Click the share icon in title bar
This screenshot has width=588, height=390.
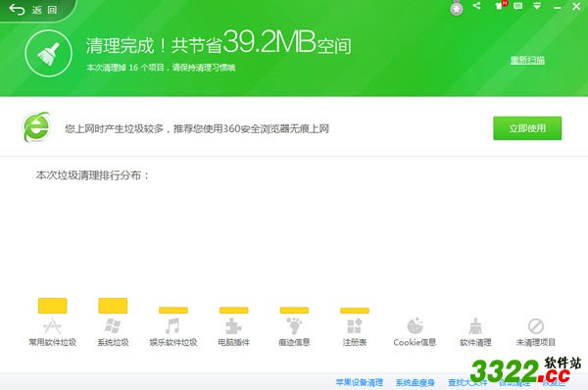pyautogui.click(x=476, y=6)
